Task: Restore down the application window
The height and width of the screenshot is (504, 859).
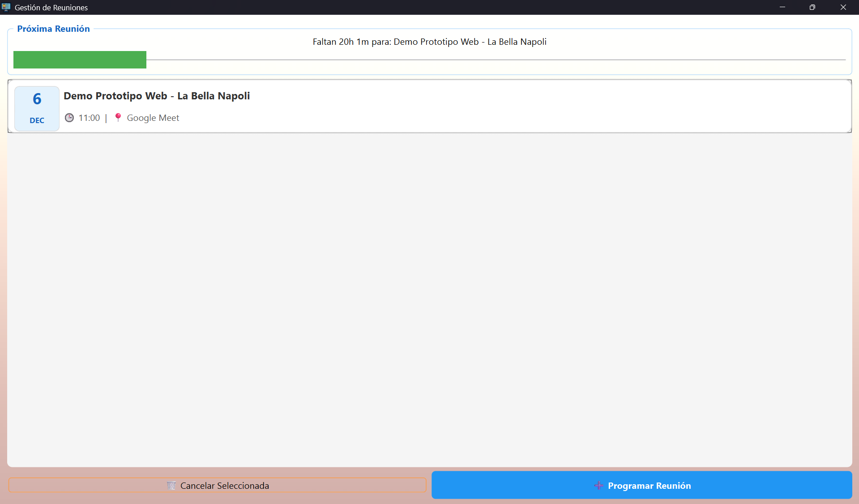Action: click(812, 7)
